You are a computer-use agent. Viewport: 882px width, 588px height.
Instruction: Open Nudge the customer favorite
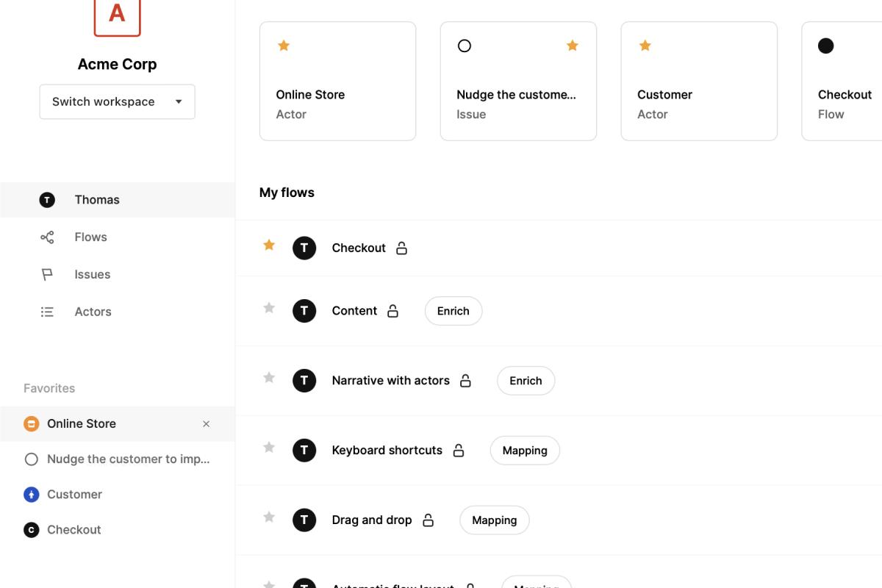[x=118, y=459]
